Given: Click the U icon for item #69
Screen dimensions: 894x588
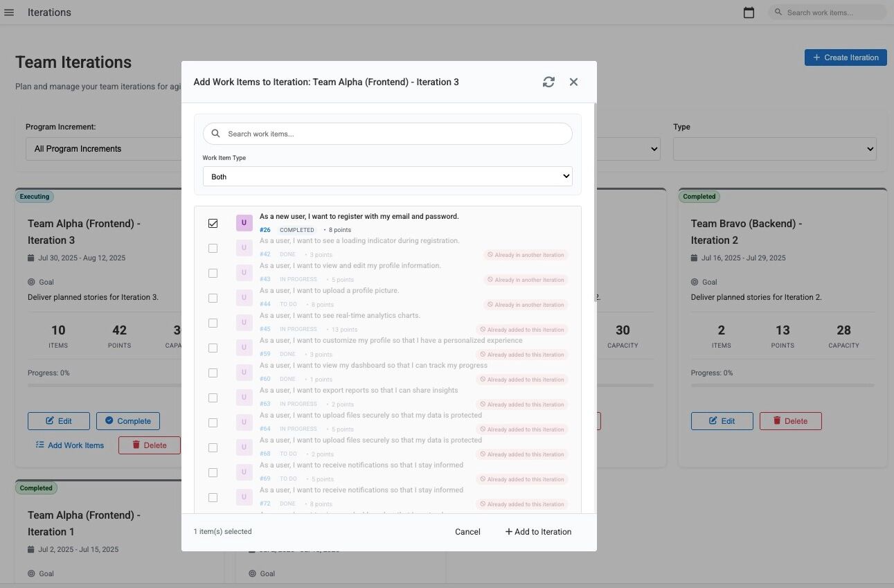Looking at the screenshot, I should point(244,472).
